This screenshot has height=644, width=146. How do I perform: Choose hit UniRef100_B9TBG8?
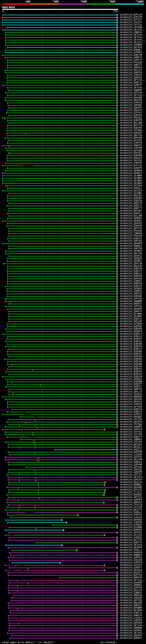tap(131, 520)
